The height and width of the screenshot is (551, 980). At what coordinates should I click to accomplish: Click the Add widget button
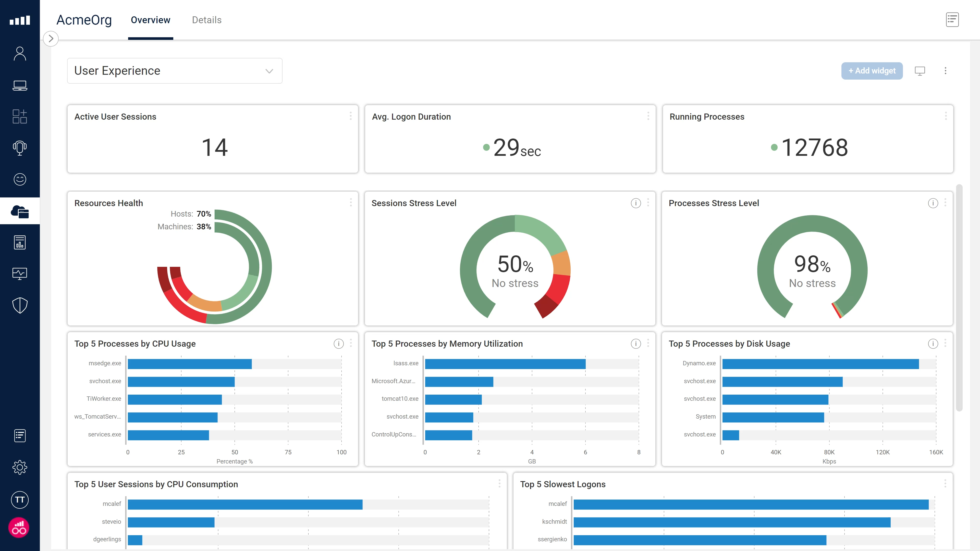[x=872, y=71]
